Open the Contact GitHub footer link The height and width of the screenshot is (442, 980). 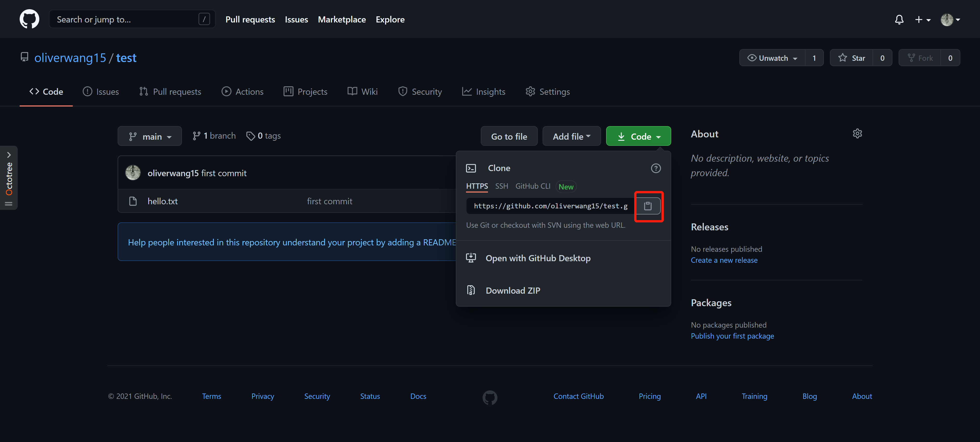[x=578, y=396]
